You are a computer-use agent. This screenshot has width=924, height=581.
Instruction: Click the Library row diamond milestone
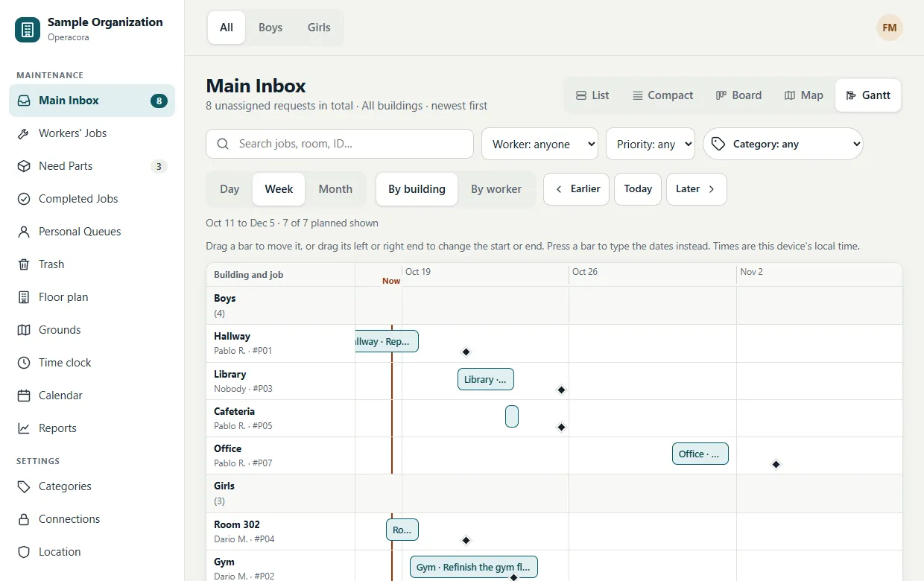(x=562, y=390)
